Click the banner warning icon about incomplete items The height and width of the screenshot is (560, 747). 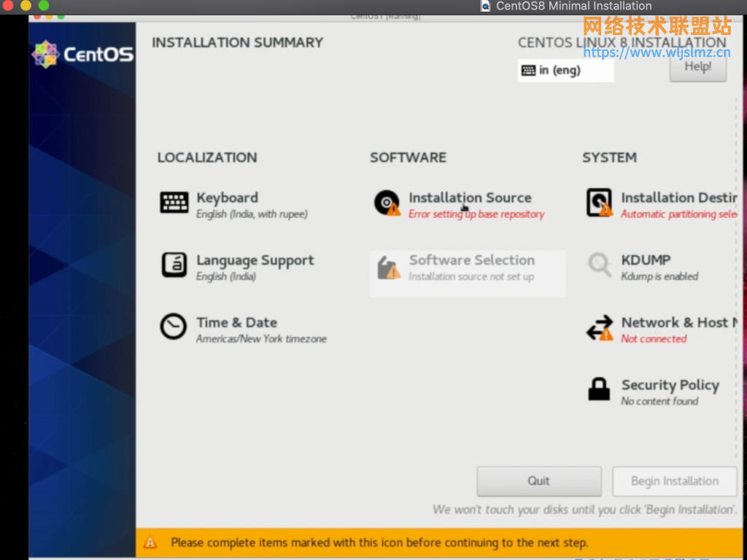point(151,542)
